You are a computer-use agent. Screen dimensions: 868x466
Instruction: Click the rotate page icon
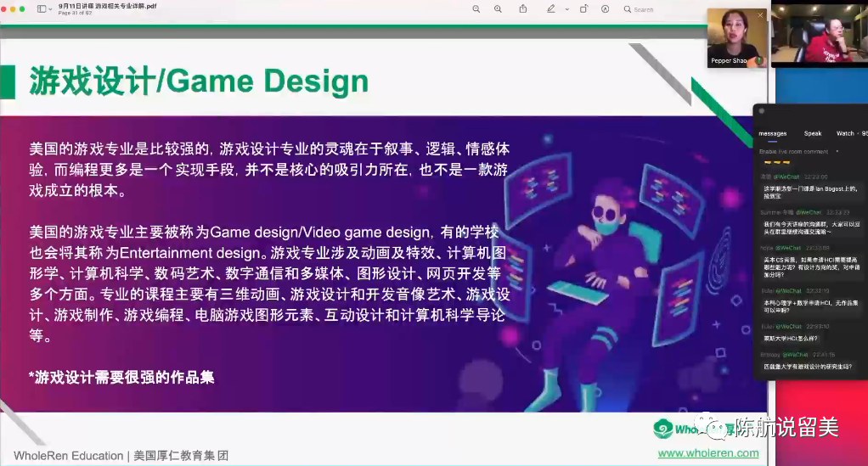pos(583,9)
